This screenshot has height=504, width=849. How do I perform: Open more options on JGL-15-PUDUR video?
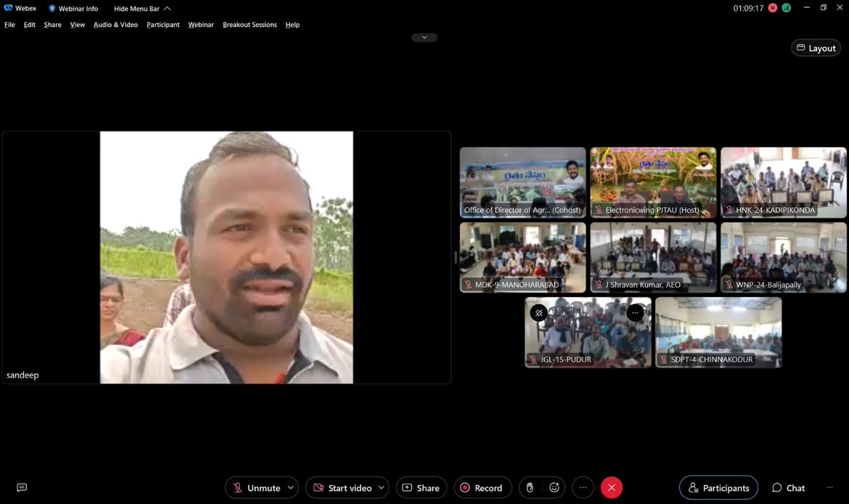point(635,312)
